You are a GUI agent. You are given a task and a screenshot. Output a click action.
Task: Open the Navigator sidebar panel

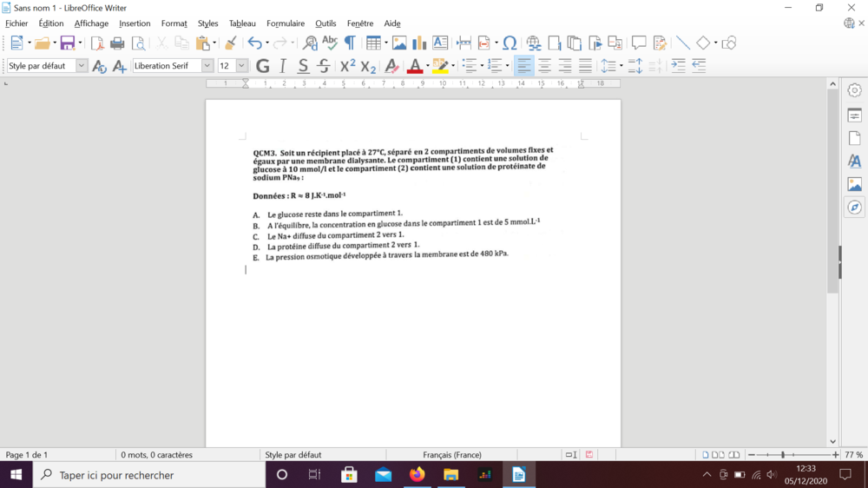click(854, 208)
